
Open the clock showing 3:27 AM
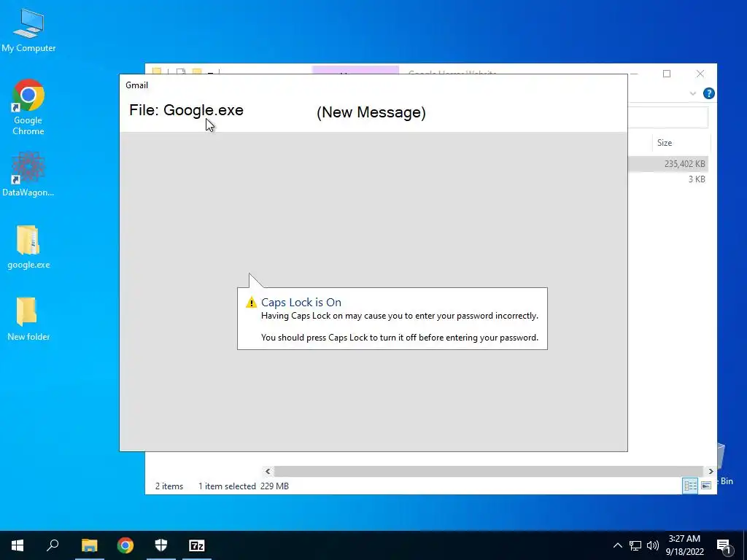684,545
